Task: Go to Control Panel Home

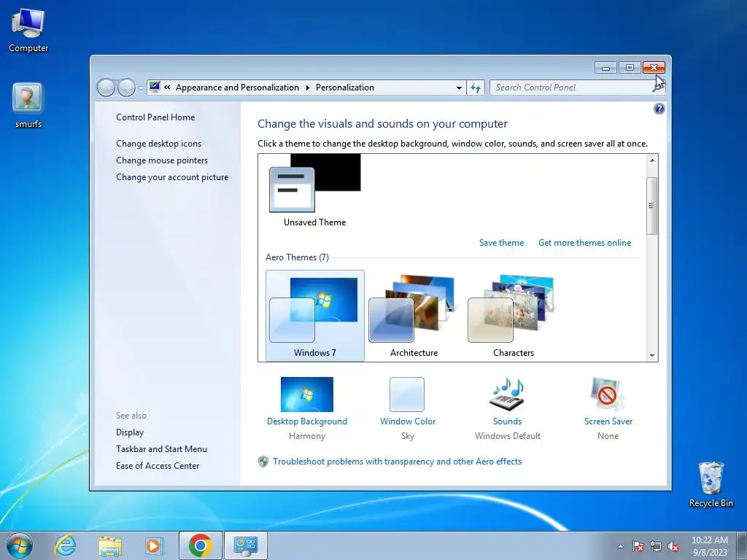Action: [155, 117]
